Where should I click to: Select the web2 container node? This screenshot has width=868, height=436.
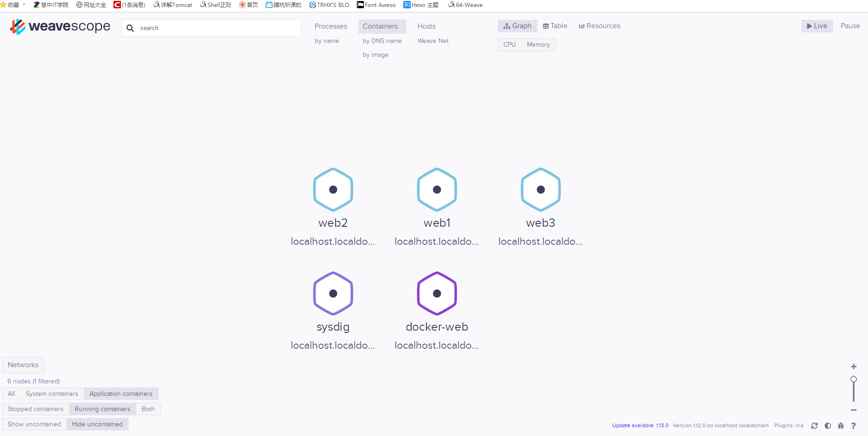point(333,189)
